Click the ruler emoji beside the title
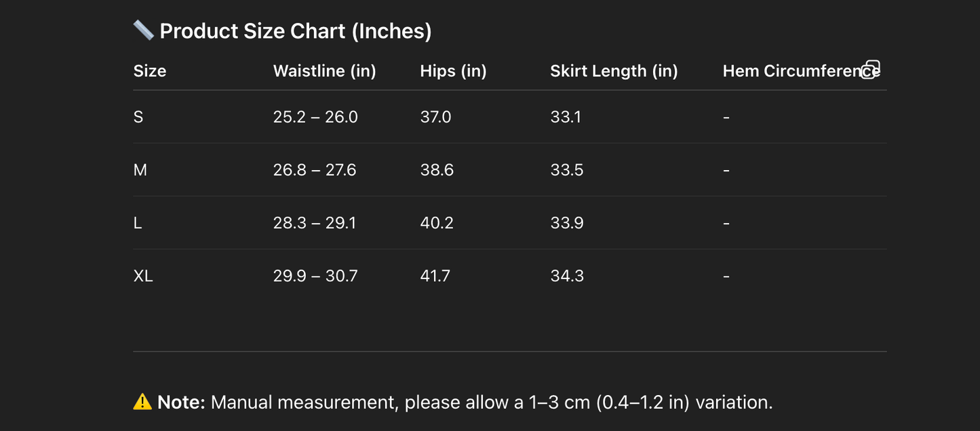980x431 pixels. point(143,30)
